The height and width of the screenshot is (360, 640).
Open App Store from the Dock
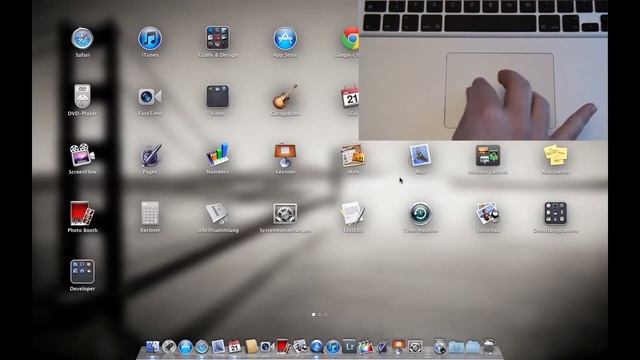point(185,347)
